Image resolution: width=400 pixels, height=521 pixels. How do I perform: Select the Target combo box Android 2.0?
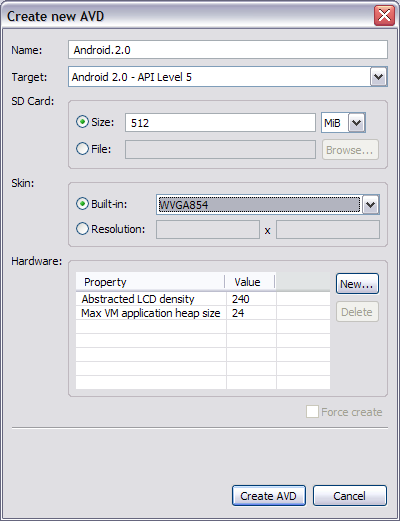tap(228, 77)
